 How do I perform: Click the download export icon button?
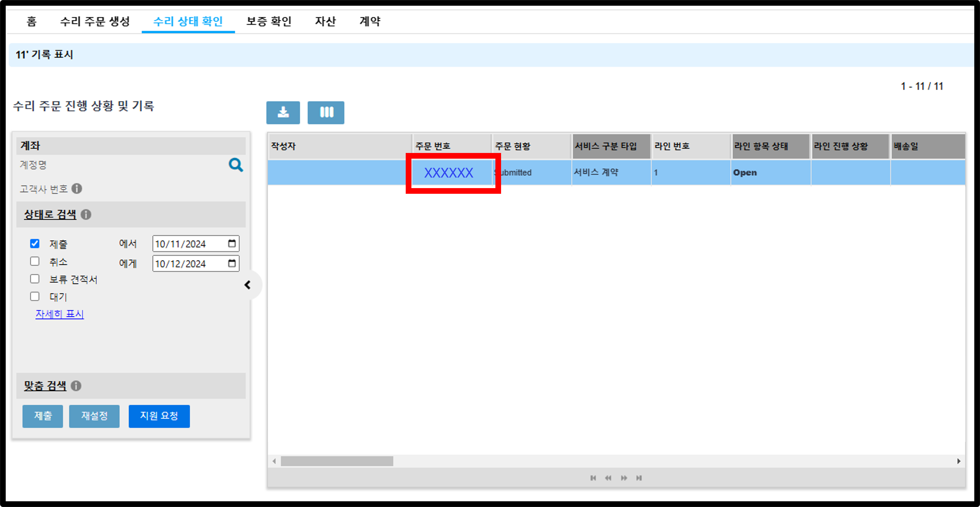pos(283,113)
